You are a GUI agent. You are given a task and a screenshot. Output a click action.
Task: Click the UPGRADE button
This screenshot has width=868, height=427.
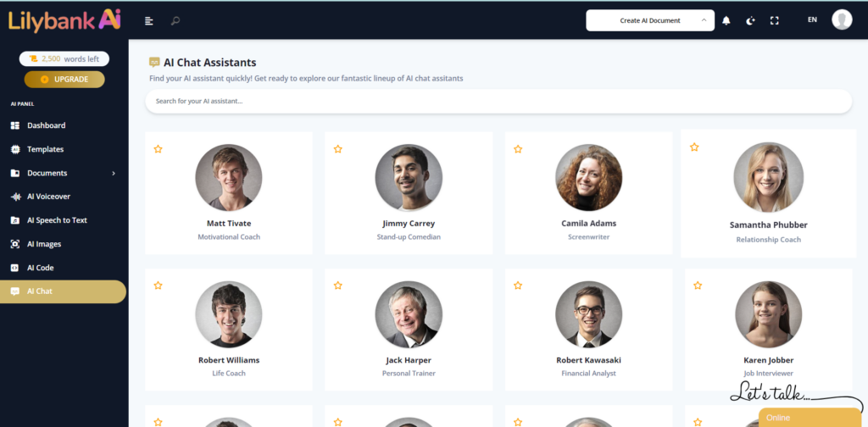coord(64,79)
